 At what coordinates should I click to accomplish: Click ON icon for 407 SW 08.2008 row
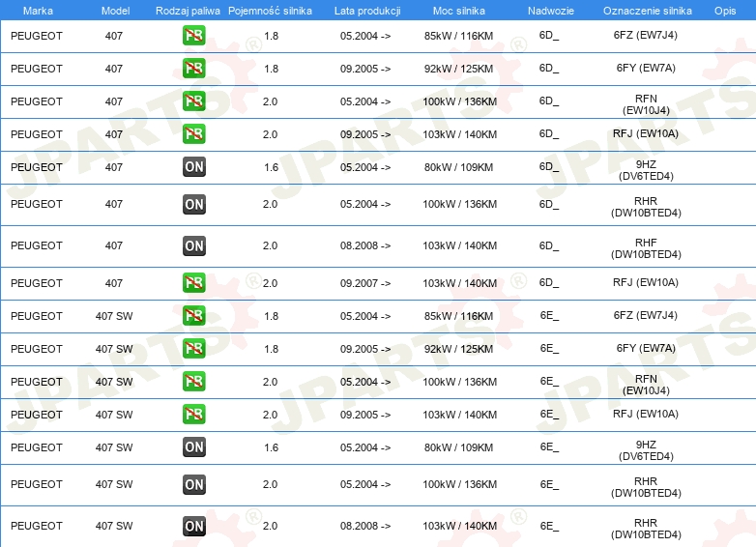click(194, 526)
